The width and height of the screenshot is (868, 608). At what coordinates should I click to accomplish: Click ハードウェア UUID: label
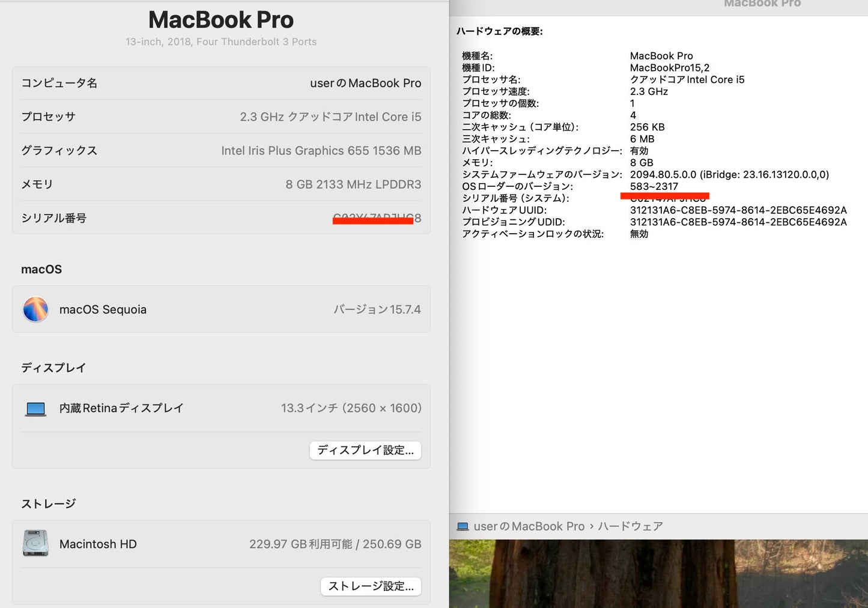pyautogui.click(x=504, y=210)
